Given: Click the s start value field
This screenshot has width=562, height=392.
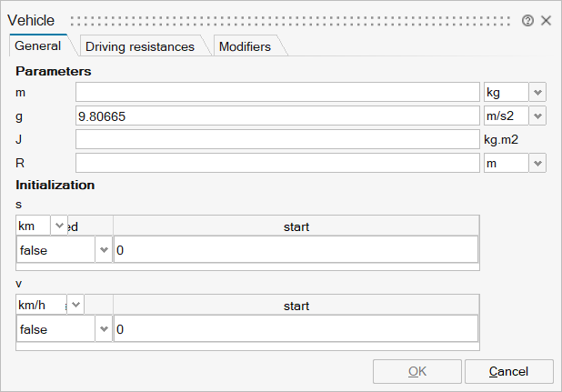Looking at the screenshot, I should point(295,250).
